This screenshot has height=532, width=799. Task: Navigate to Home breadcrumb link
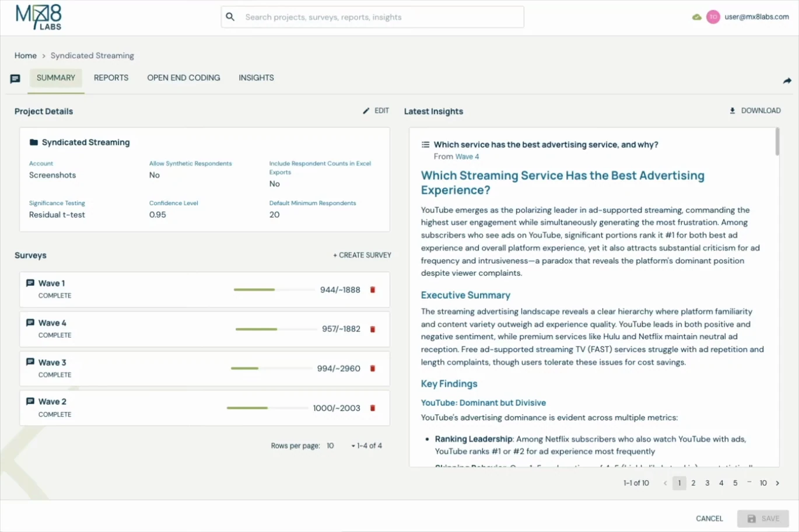click(26, 56)
